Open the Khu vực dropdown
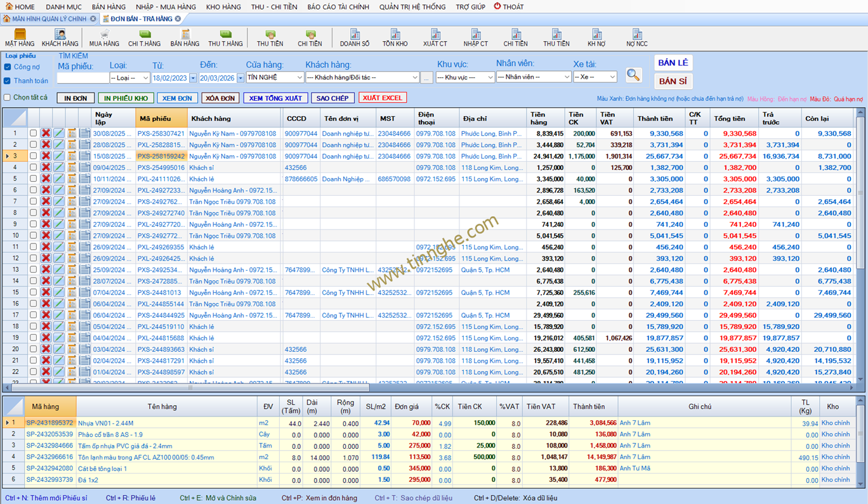This screenshot has width=868, height=504. 464,77
